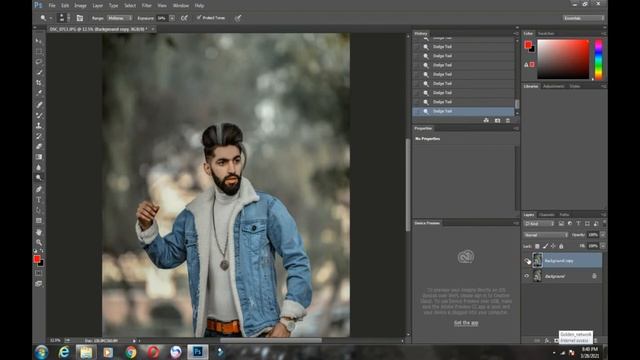
Task: Select the Blur tool
Action: click(39, 167)
